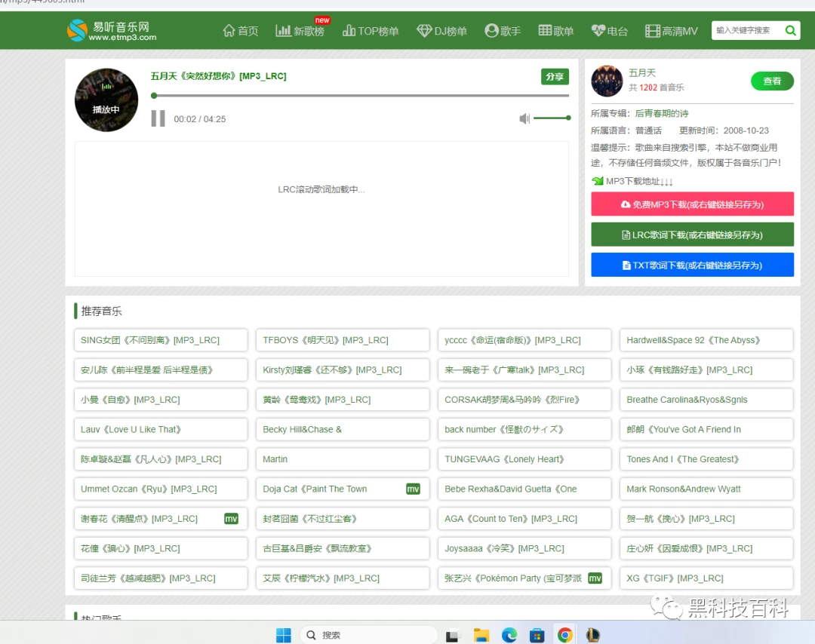The width and height of the screenshot is (815, 644).
Task: Open the TOP榜单 chart page
Action: pyautogui.click(x=371, y=31)
